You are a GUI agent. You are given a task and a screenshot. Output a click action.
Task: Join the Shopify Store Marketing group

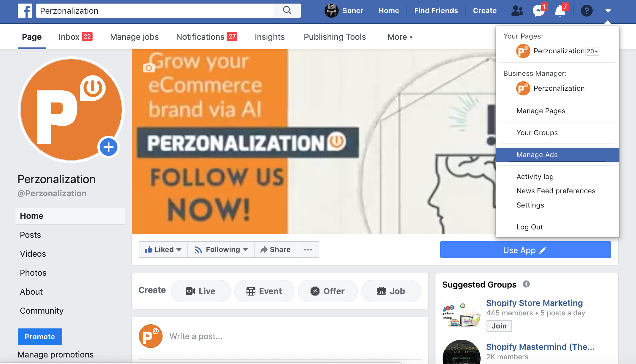coord(499,326)
